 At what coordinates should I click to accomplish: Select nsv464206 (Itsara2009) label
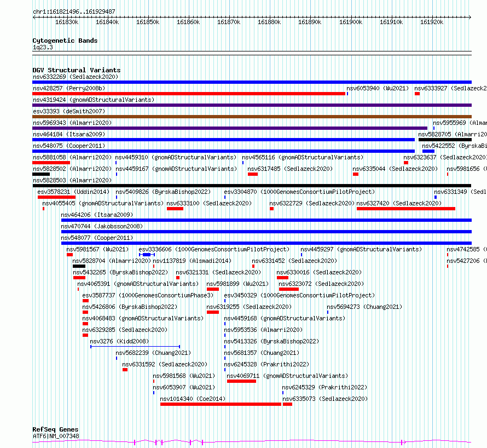tap(97, 215)
